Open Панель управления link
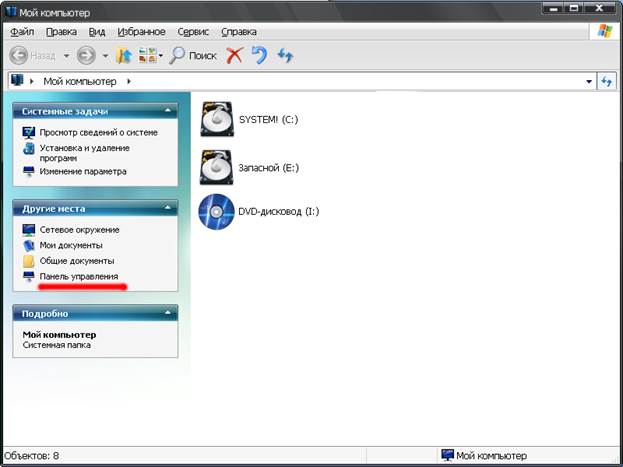 pyautogui.click(x=79, y=276)
